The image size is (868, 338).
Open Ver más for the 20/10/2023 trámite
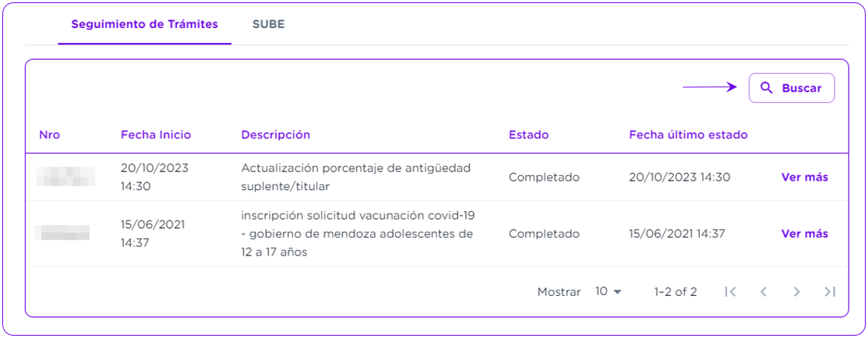[804, 177]
